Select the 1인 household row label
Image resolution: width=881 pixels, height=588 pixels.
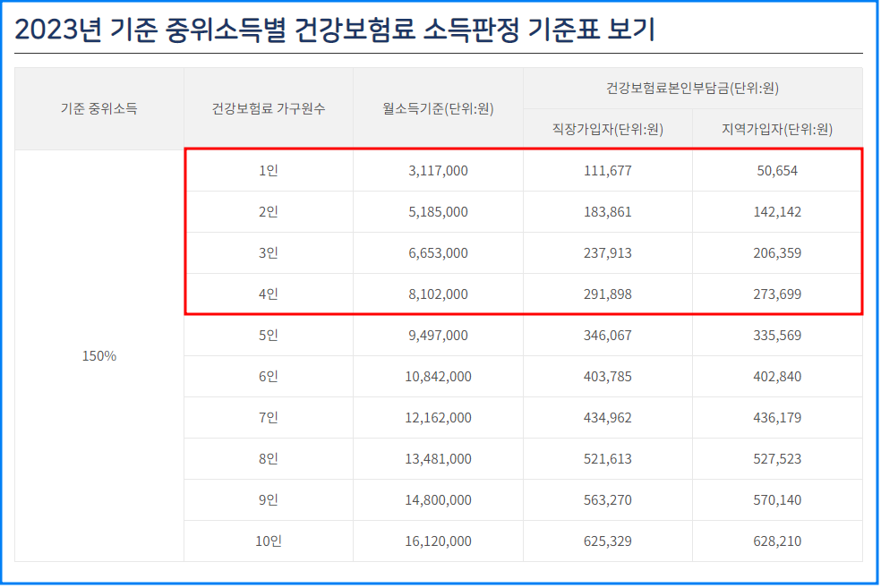[268, 171]
